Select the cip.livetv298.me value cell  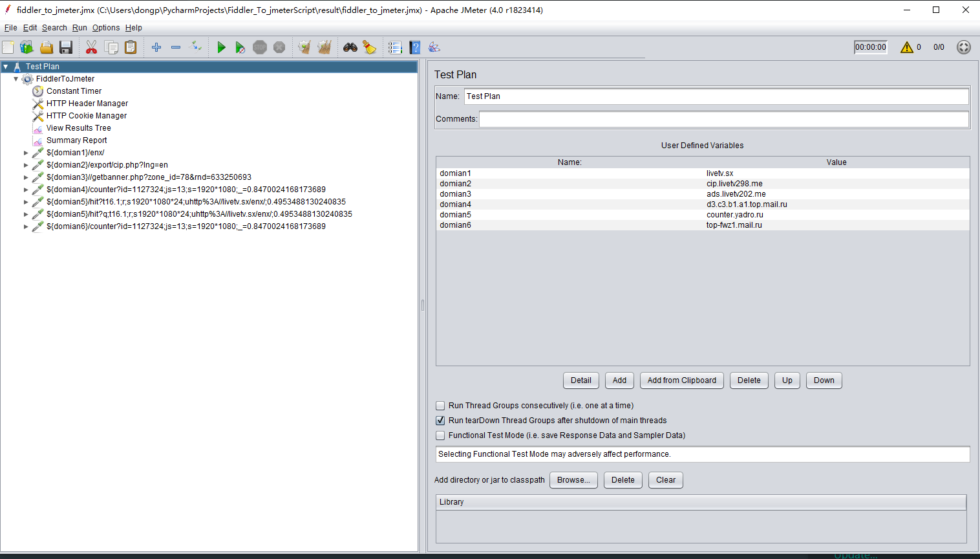pyautogui.click(x=836, y=184)
